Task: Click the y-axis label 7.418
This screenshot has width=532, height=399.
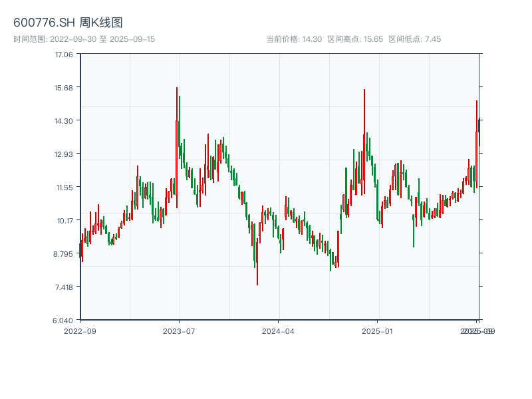Action: click(x=64, y=287)
